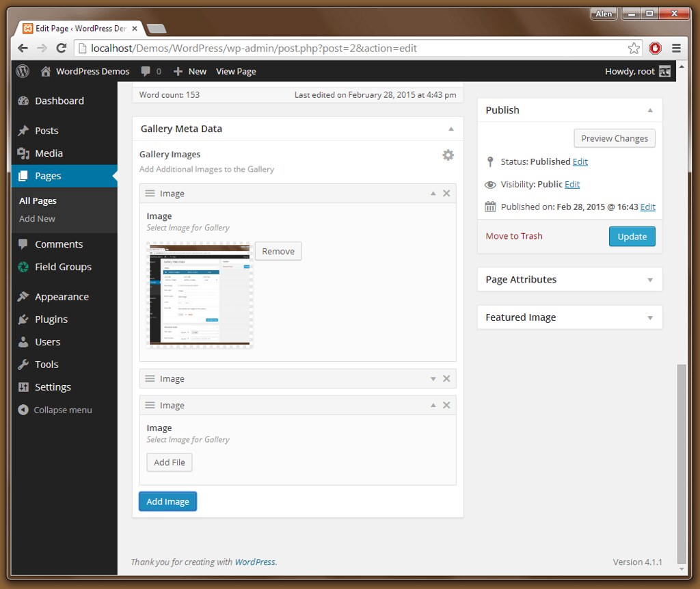Edit the Visibility: Public setting

572,185
